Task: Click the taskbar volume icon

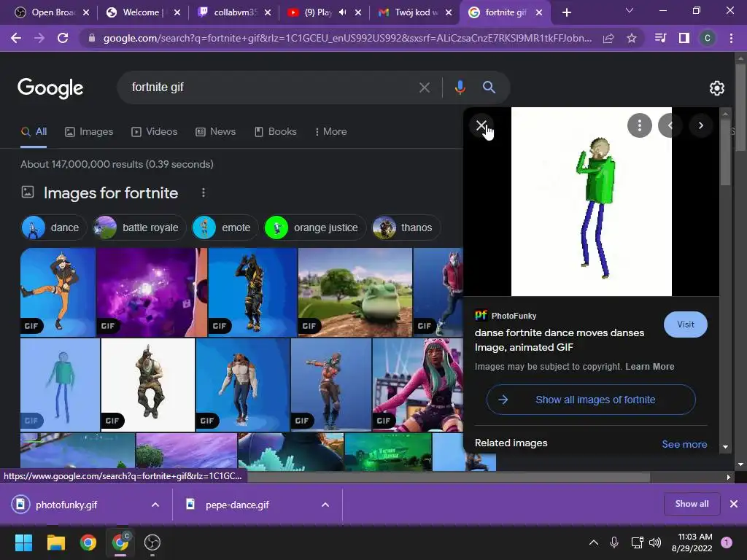Action: pyautogui.click(x=655, y=542)
